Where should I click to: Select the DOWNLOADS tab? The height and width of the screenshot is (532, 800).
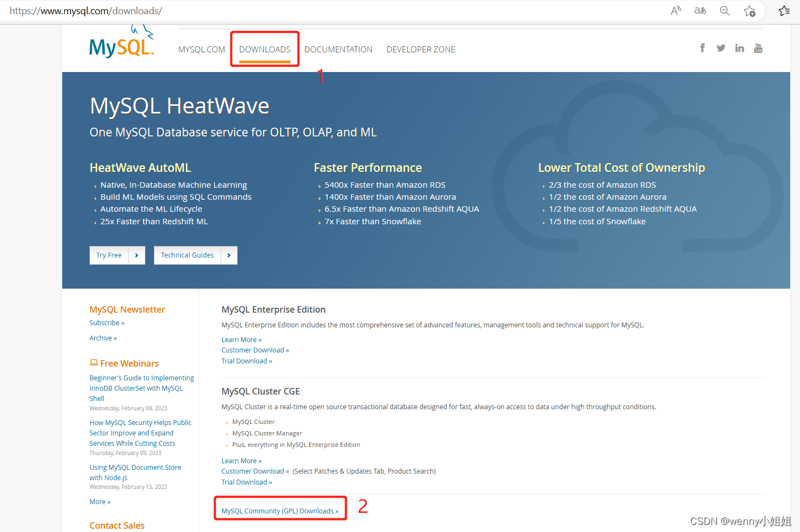(265, 50)
